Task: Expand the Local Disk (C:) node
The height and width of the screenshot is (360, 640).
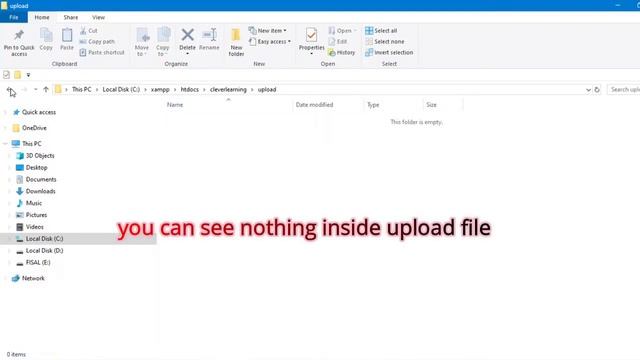Action: click(x=9, y=239)
